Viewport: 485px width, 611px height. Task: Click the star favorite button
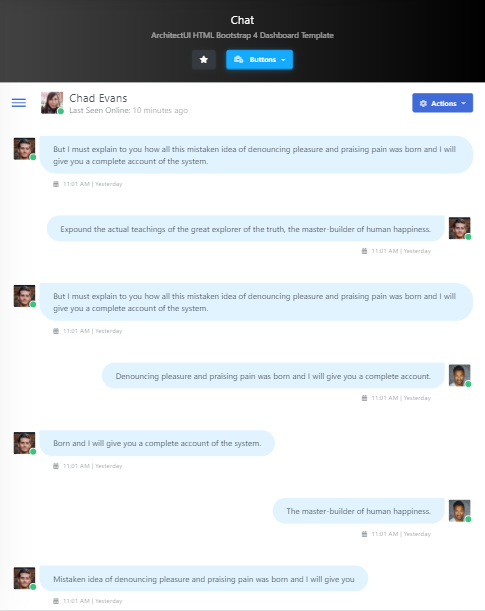pyautogui.click(x=204, y=60)
